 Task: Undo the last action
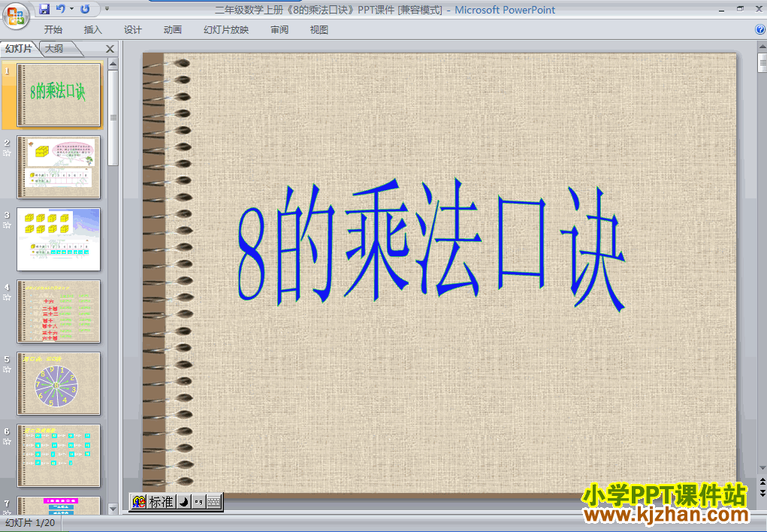61,9
